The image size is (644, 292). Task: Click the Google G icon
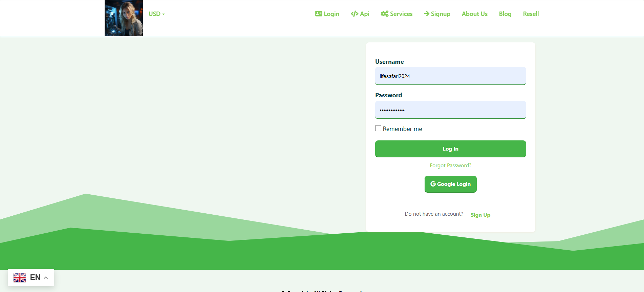[x=433, y=184]
